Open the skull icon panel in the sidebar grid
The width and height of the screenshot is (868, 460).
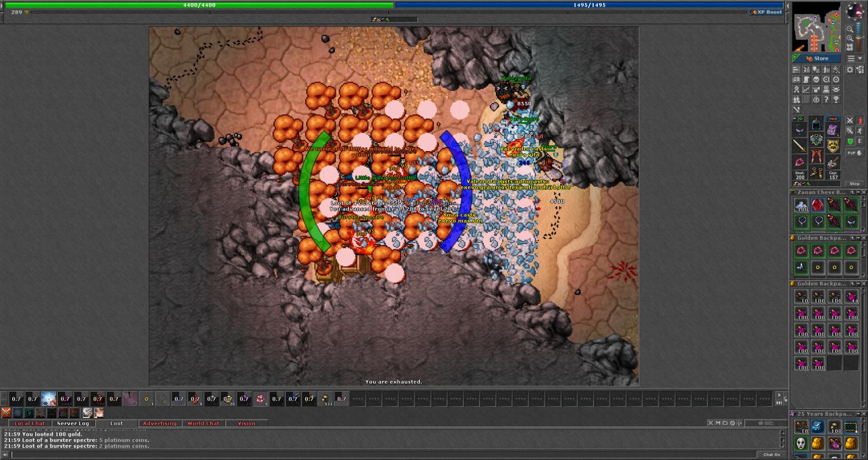click(x=816, y=79)
